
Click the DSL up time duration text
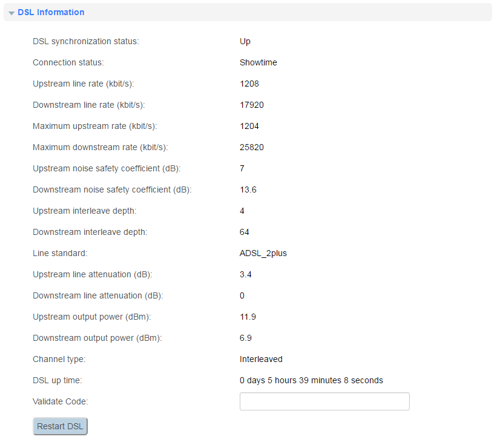[x=311, y=380]
